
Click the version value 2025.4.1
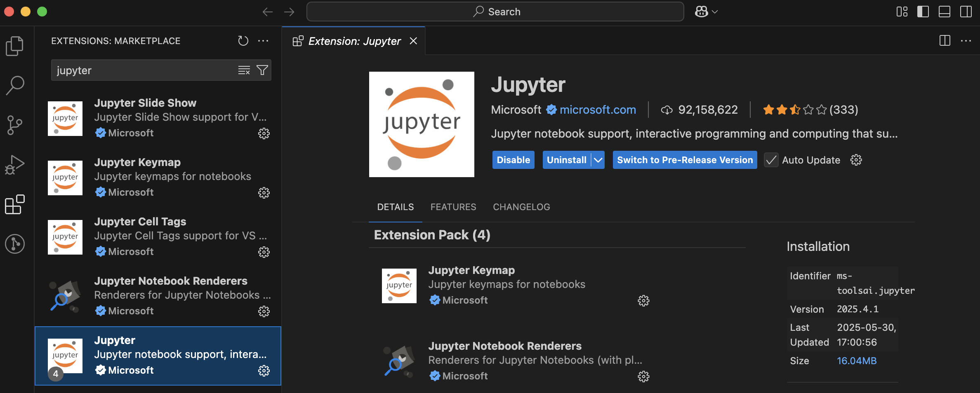(857, 309)
